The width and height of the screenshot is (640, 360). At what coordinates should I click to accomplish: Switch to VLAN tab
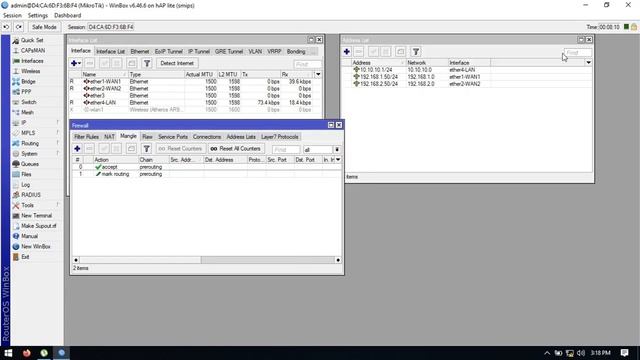click(255, 51)
